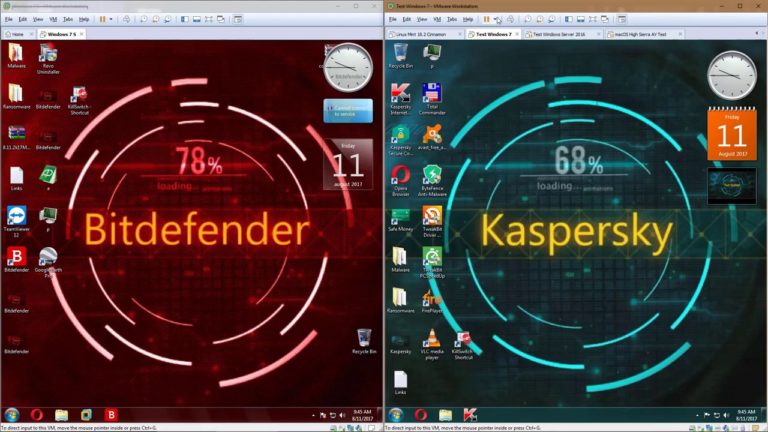Viewport: 768px width, 432px height.
Task: Select Recycle Bin on Bitdefender desktop
Action: pos(364,341)
